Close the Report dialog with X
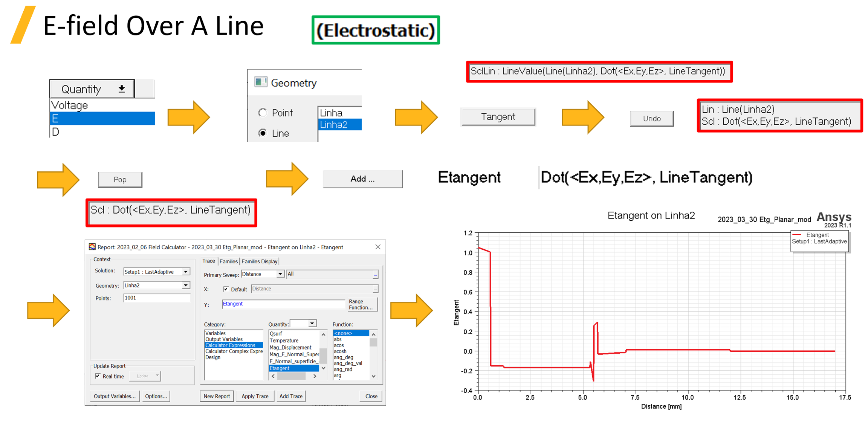Image resolution: width=868 pixels, height=426 pixels. [x=378, y=247]
